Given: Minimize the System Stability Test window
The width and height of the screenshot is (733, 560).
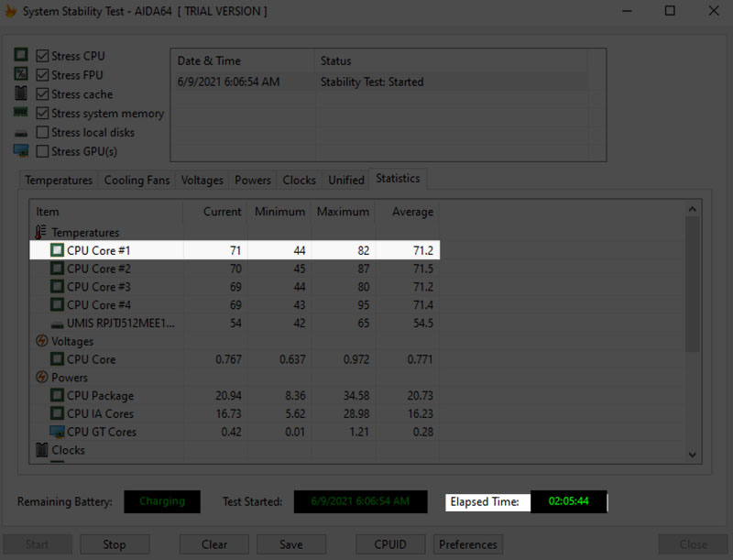Looking at the screenshot, I should pos(627,11).
